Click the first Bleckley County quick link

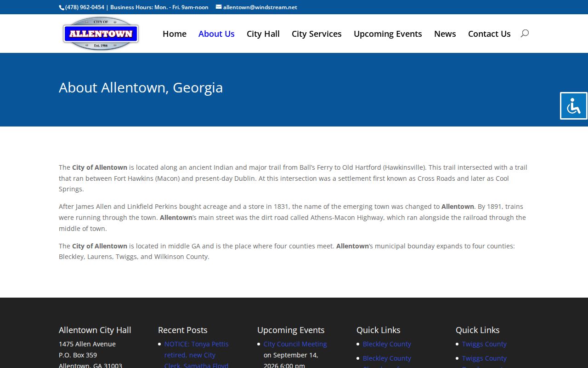[x=387, y=344]
